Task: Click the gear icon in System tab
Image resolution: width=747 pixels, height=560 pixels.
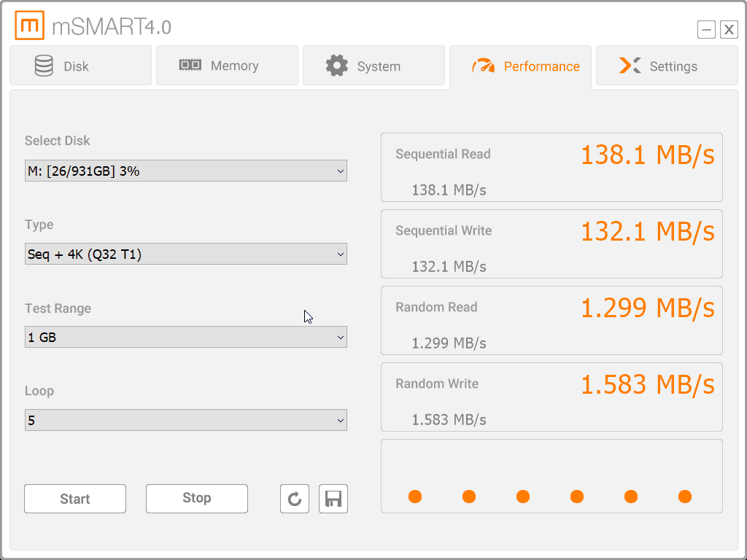Action: pos(337,66)
